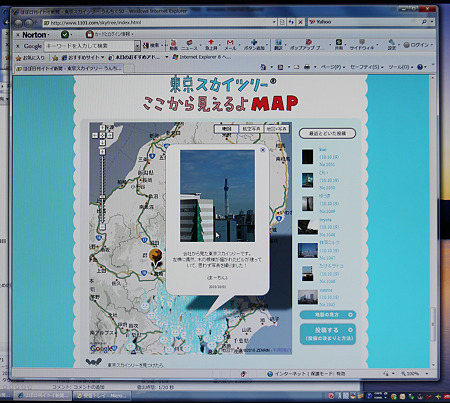This screenshot has width=450, height=403.
Task: Click the red Stop loading icon
Action: (x=300, y=22)
